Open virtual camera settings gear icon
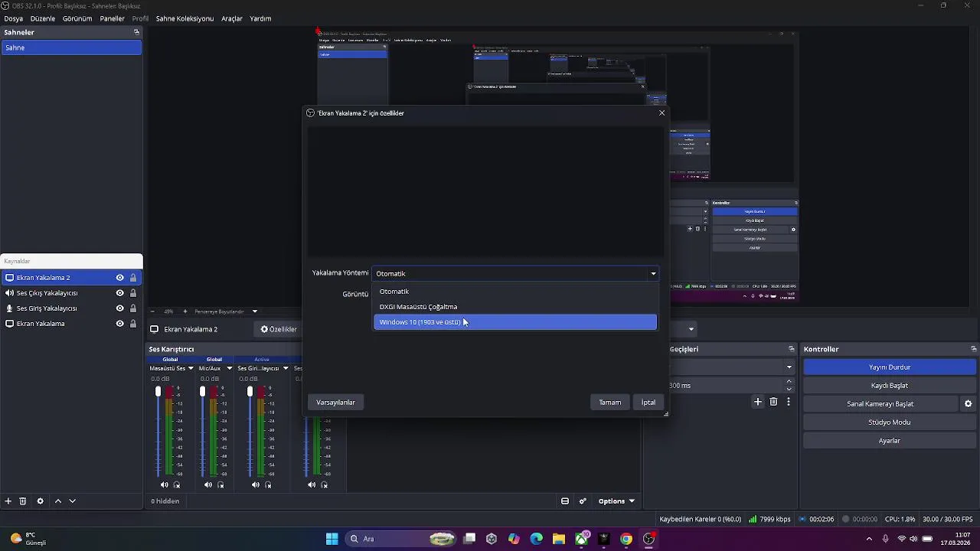 (x=968, y=404)
